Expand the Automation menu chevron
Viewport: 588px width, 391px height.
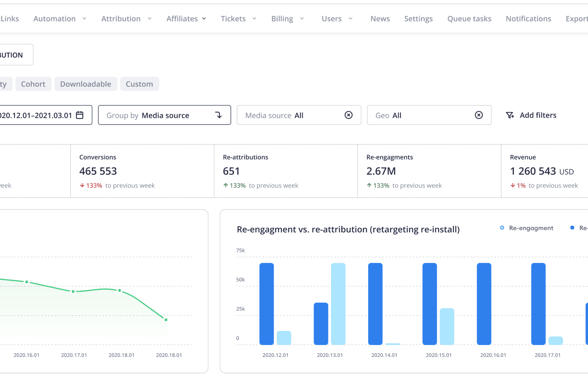[84, 19]
